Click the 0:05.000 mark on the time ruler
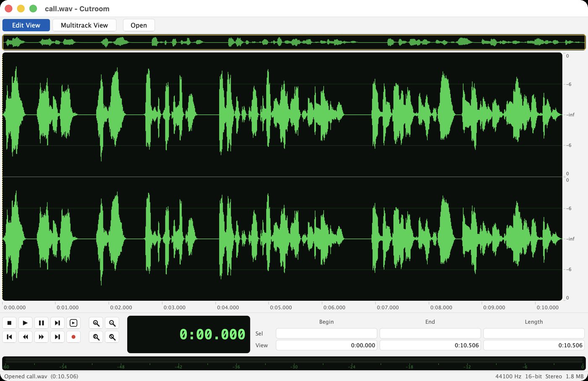Viewport: 588px width, 381px height. pyautogui.click(x=281, y=307)
